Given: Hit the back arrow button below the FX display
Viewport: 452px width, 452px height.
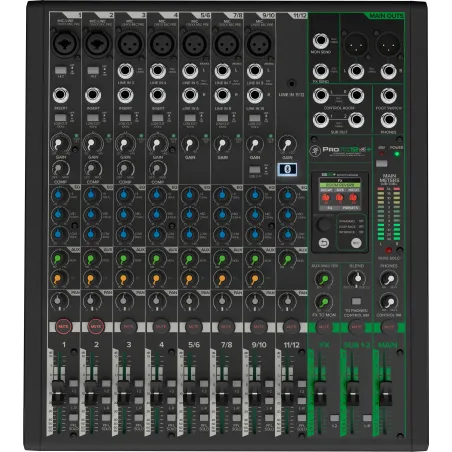Looking at the screenshot, I should pyautogui.click(x=323, y=243).
